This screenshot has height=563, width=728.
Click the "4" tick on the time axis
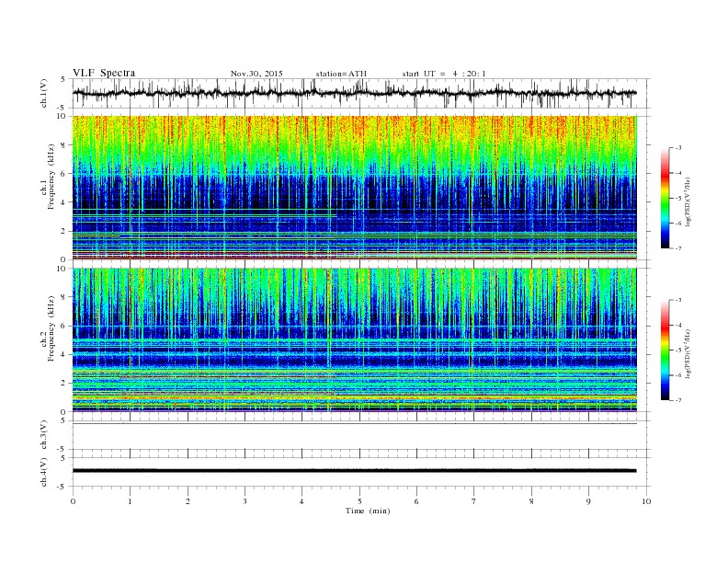(301, 501)
